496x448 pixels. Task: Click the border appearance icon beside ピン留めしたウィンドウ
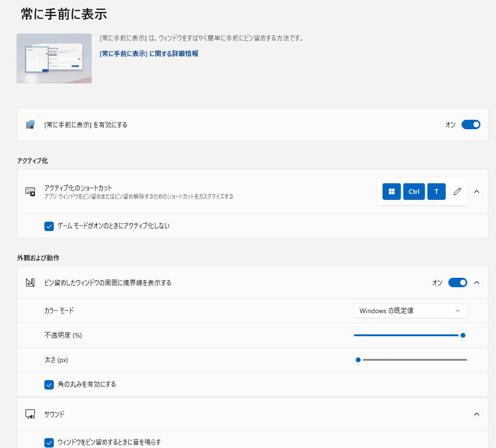pos(30,283)
